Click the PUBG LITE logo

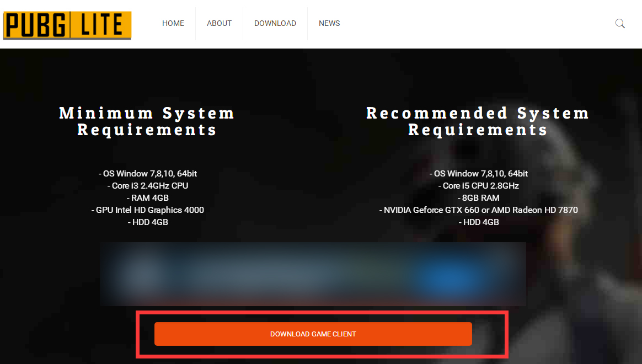point(67,25)
